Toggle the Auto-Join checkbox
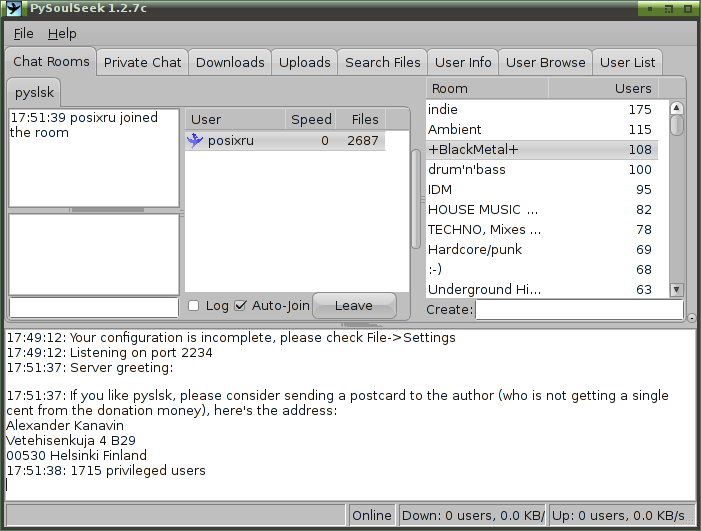Viewport: 701px width, 531px height. (241, 306)
